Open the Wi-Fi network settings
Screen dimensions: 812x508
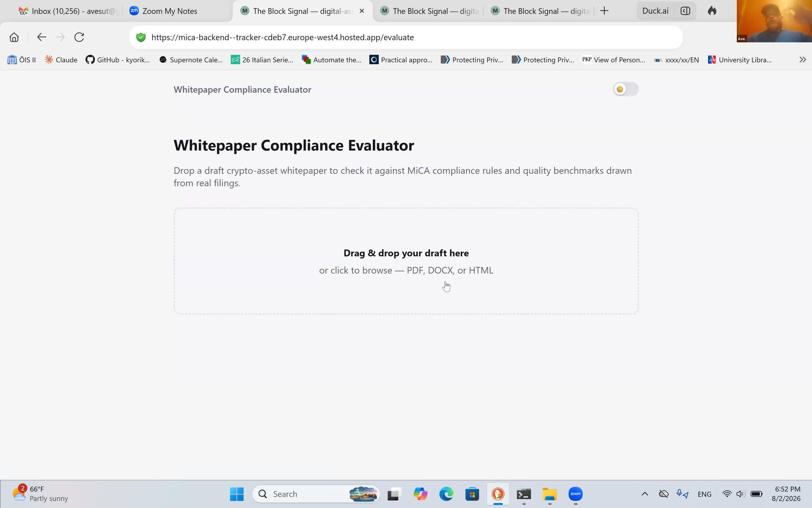click(x=727, y=494)
